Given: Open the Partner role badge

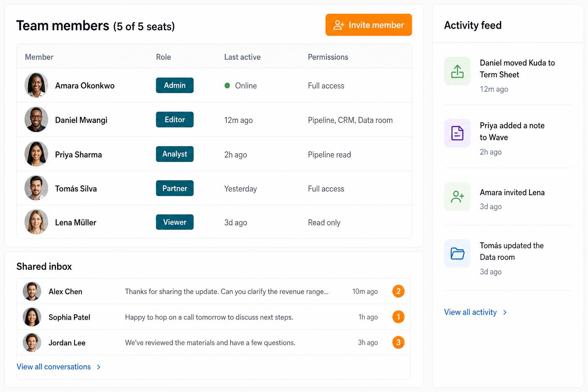Looking at the screenshot, I should (175, 188).
